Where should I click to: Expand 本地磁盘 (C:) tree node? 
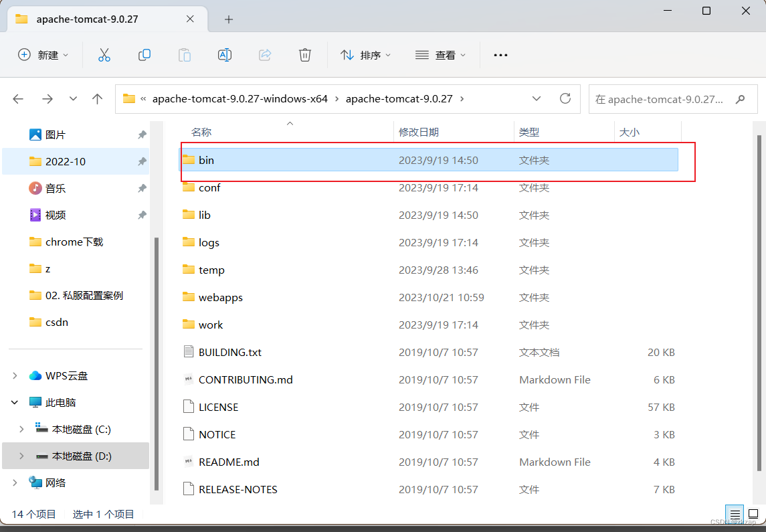[21, 430]
